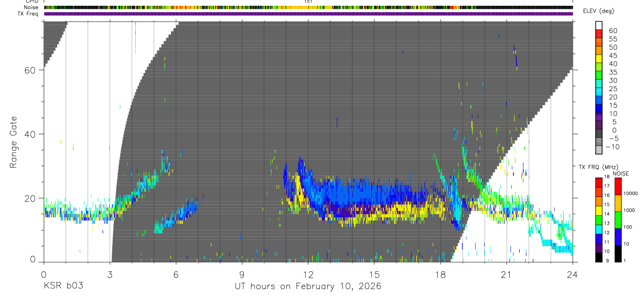Click the "151" CPID value at the top
The image size is (644, 297).
tap(308, 2)
